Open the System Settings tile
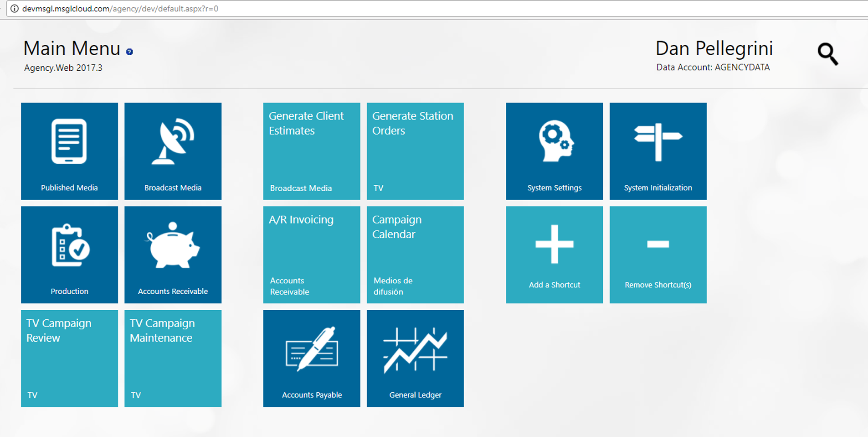 pos(555,151)
